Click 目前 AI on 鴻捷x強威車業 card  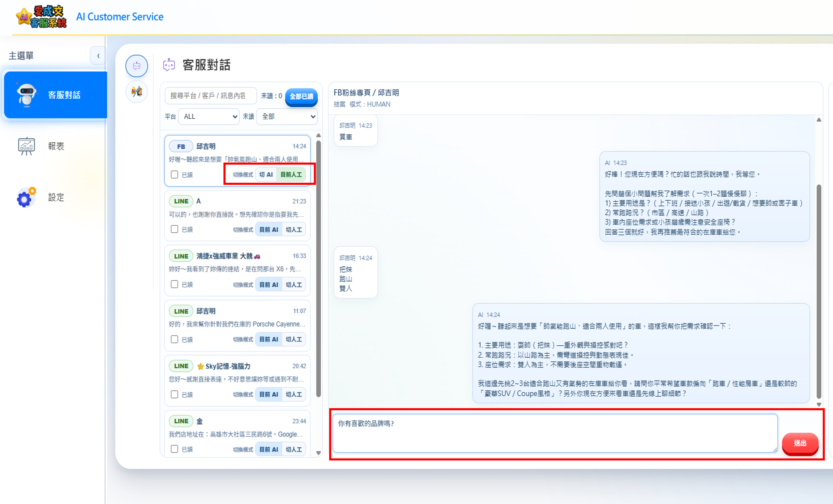(269, 285)
